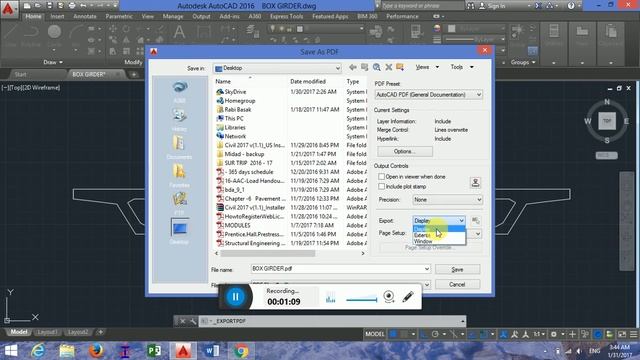640x360 pixels.
Task: Open Documents location in Places sidebar
Action: 180,148
